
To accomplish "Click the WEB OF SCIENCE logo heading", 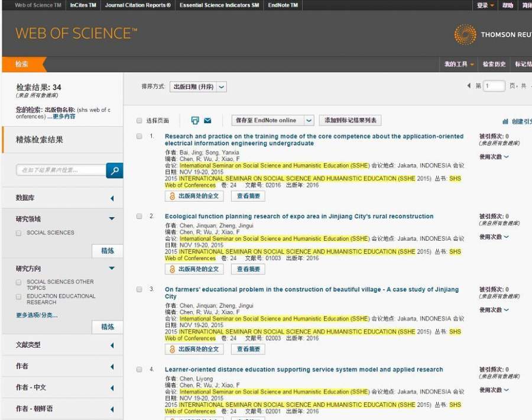I will click(x=76, y=34).
